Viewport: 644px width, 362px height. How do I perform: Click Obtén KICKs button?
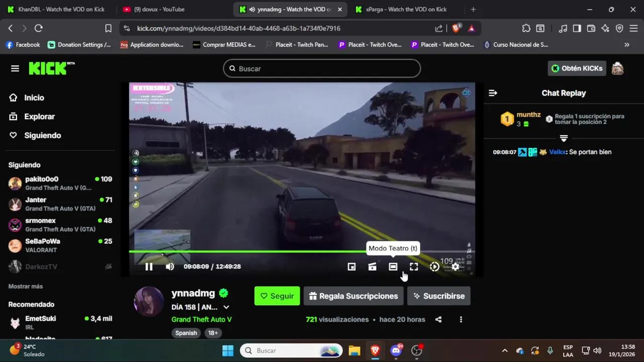tap(577, 68)
